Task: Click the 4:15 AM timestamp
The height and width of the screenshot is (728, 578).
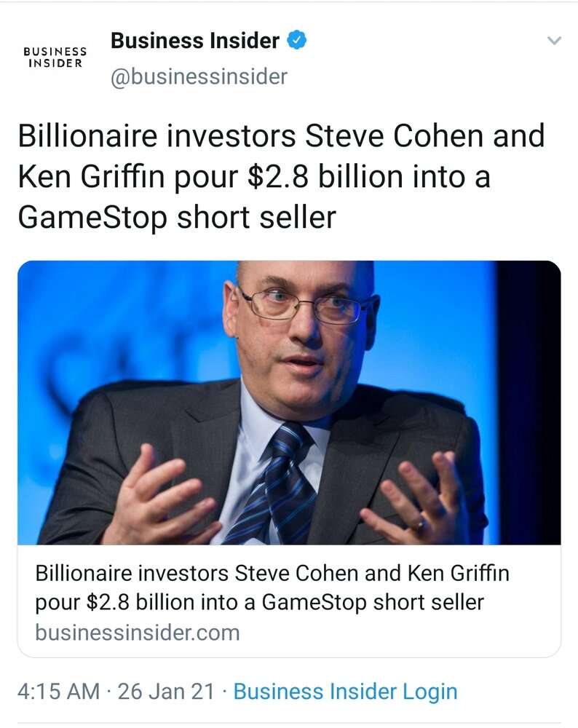Action: (x=58, y=692)
